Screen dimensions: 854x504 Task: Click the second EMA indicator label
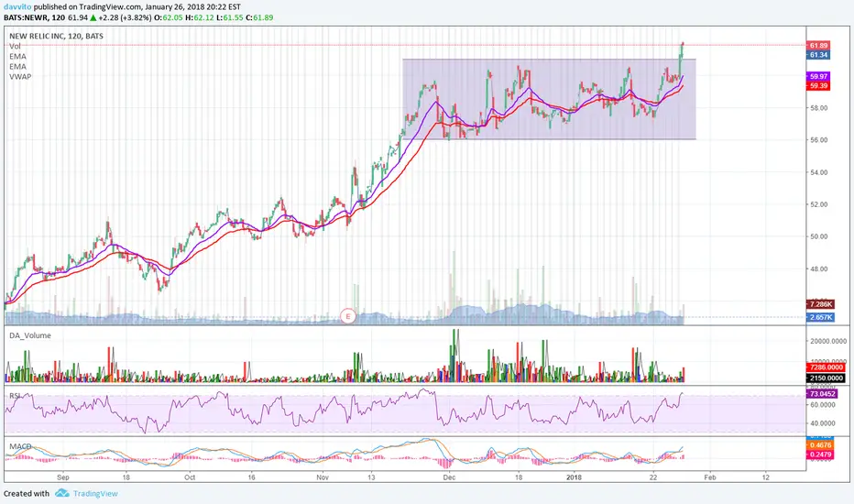pyautogui.click(x=17, y=67)
